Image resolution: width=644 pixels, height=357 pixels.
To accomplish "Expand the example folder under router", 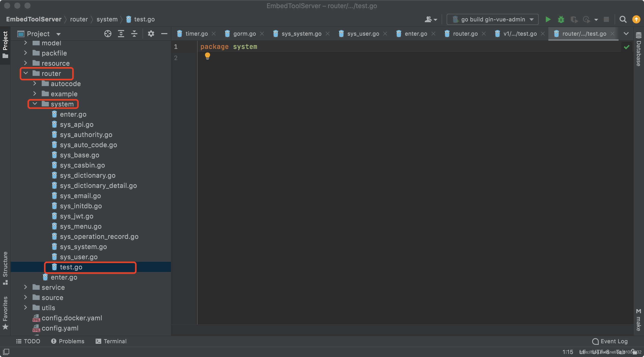I will click(35, 94).
